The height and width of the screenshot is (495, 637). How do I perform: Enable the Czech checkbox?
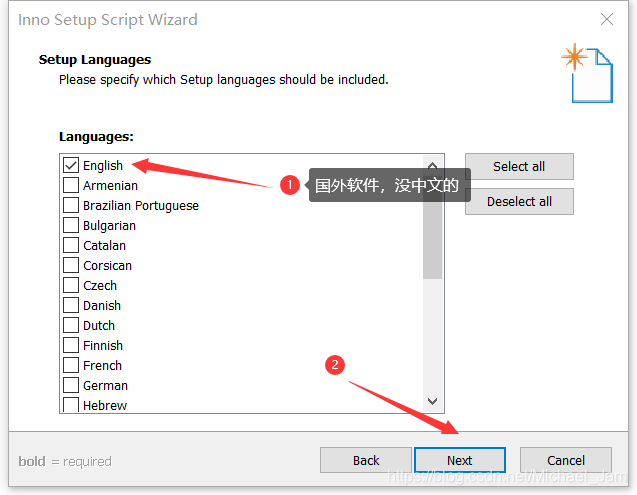pyautogui.click(x=71, y=285)
